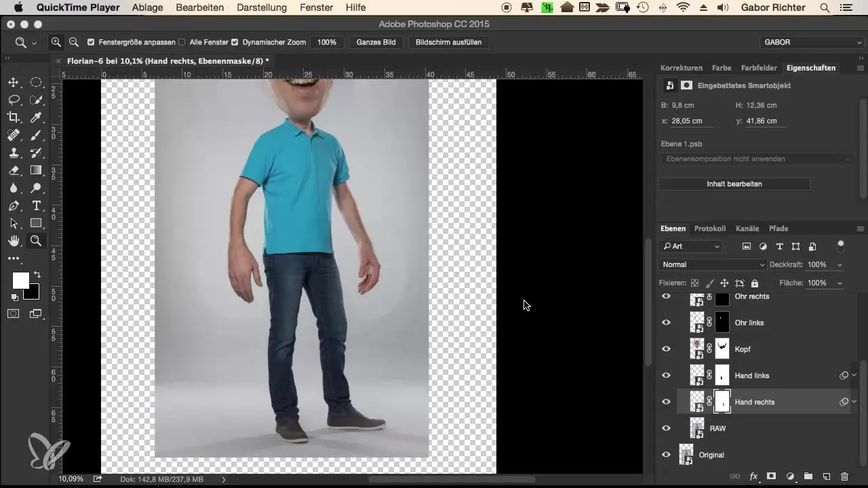868x488 pixels.
Task: Swap foreground and background colors
Action: (36, 274)
